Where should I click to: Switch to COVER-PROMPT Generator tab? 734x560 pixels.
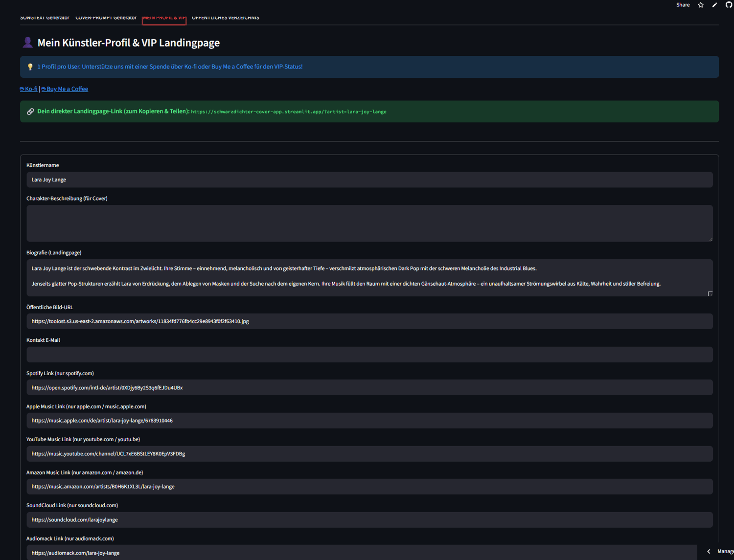click(x=106, y=18)
